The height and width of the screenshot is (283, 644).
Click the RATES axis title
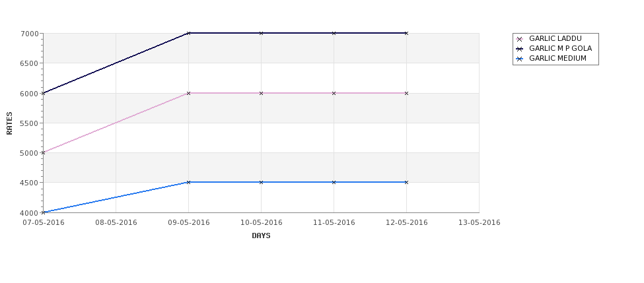(x=9, y=123)
